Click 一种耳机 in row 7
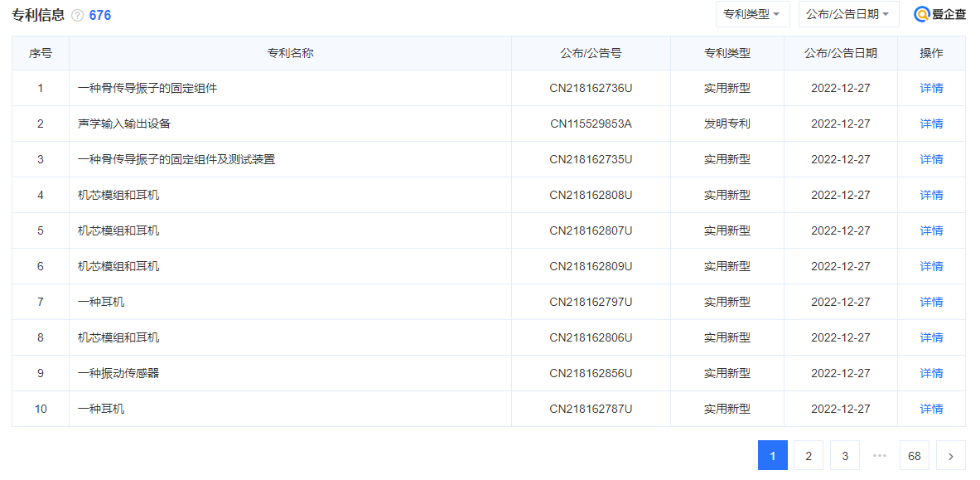Image resolution: width=980 pixels, height=480 pixels. (x=100, y=303)
